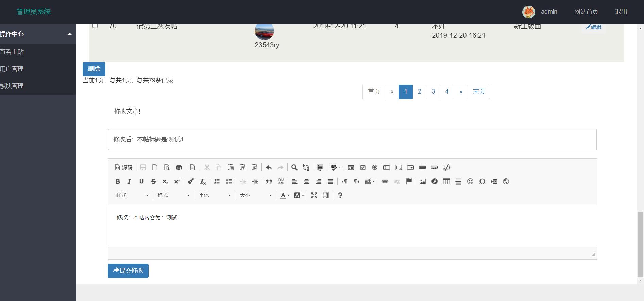This screenshot has width=644, height=301.
Task: Toggle Strikethrough formatting
Action: (x=153, y=181)
